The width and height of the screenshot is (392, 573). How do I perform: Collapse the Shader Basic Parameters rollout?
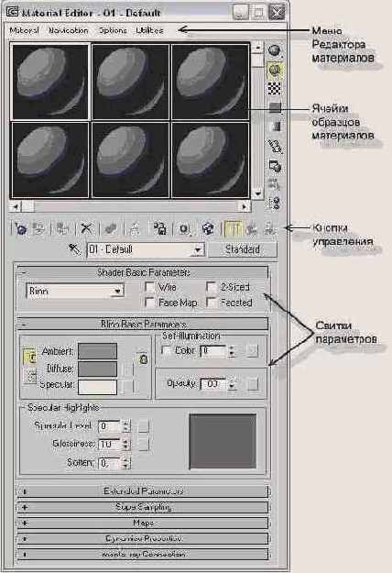143,272
